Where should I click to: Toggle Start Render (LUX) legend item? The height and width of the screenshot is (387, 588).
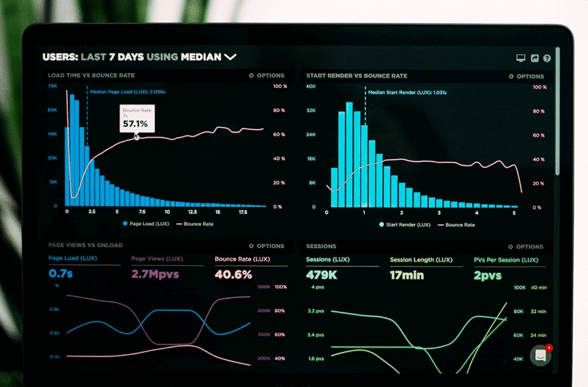coord(405,224)
